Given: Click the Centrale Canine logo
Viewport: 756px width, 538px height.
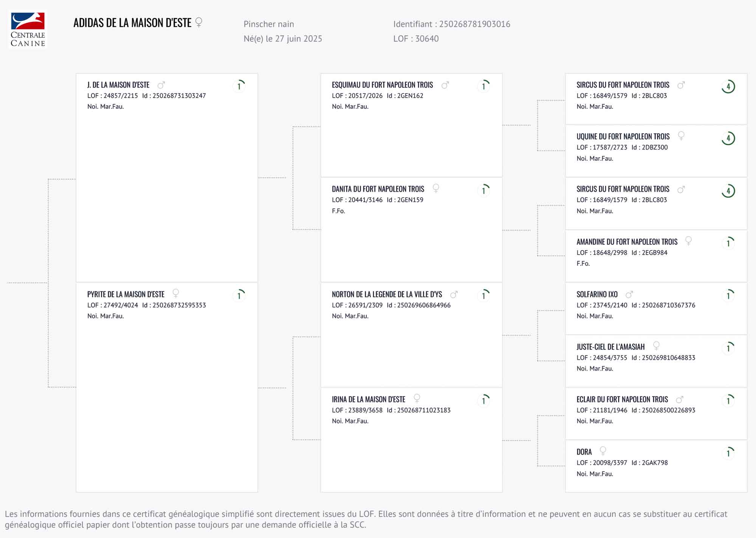Looking at the screenshot, I should tap(28, 29).
